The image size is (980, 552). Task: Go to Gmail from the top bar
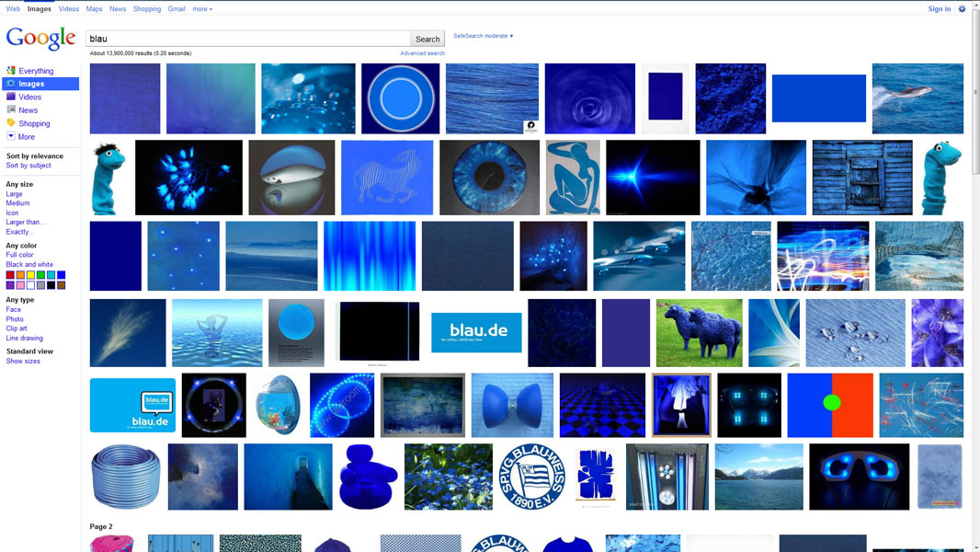[x=177, y=9]
